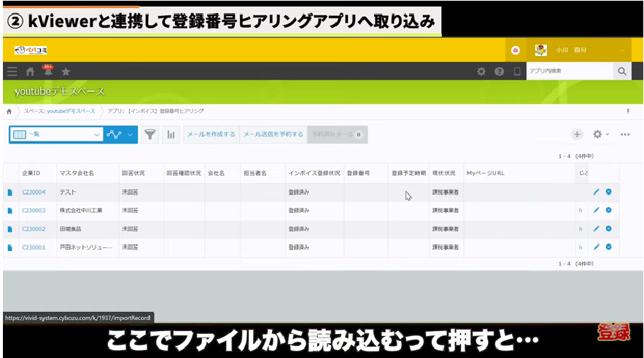Click the 回答確認状況 column header

[x=184, y=174]
